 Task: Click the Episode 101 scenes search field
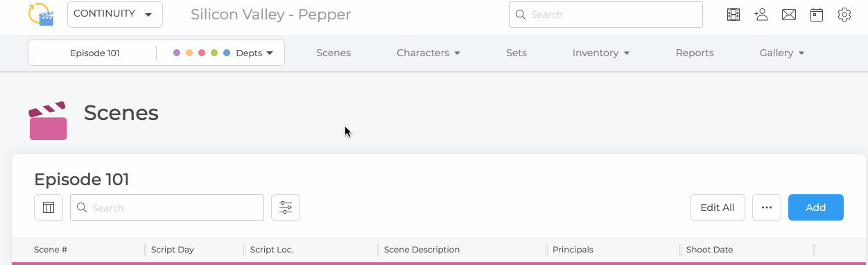point(167,207)
